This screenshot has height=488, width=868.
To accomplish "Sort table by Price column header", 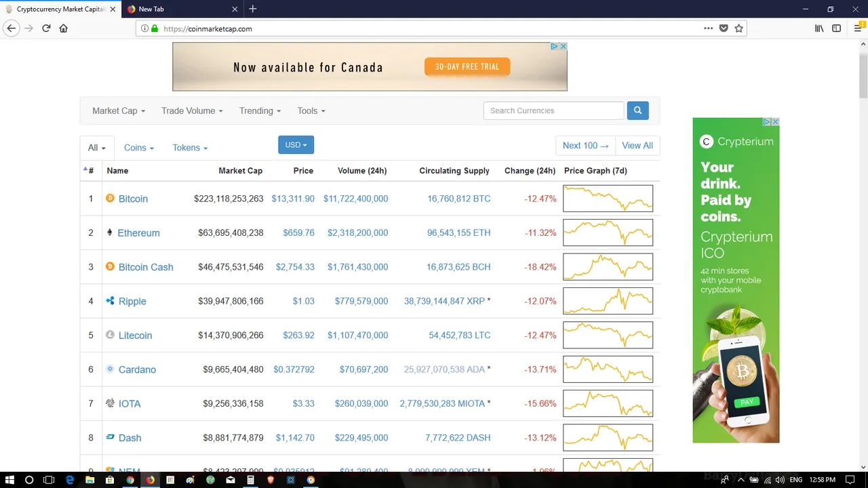I will [303, 171].
